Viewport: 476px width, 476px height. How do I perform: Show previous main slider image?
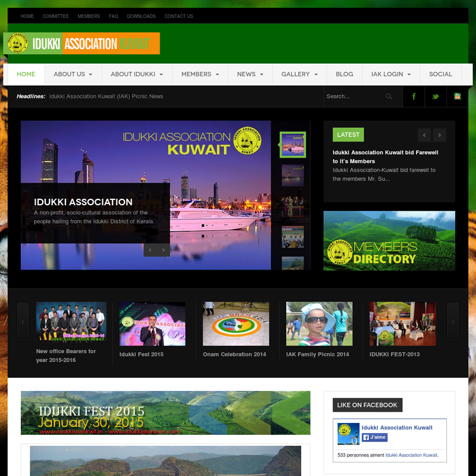pyautogui.click(x=150, y=250)
